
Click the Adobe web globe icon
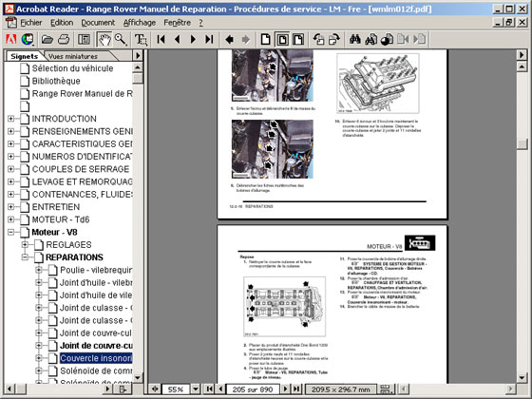click(28, 40)
